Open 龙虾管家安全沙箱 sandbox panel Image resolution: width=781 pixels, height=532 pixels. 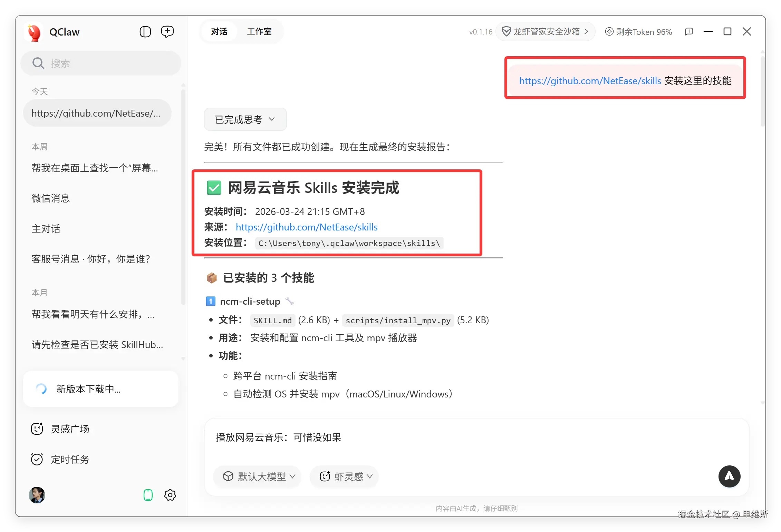pos(545,32)
